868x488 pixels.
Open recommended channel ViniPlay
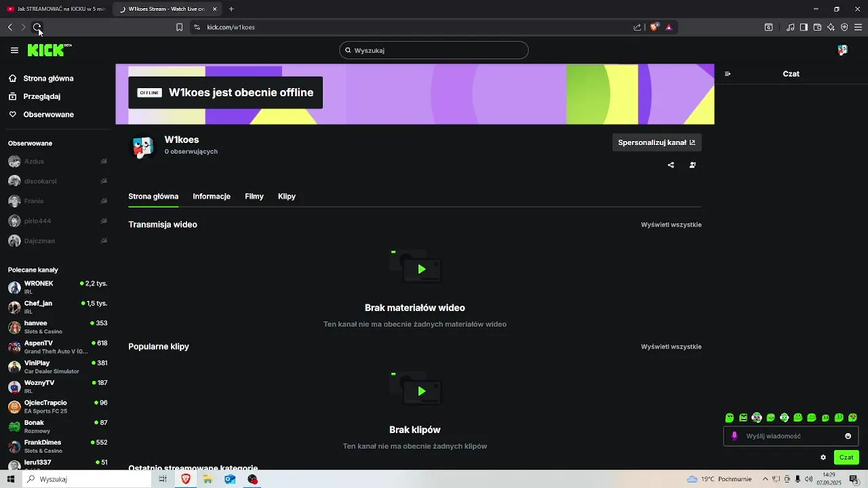click(x=58, y=367)
